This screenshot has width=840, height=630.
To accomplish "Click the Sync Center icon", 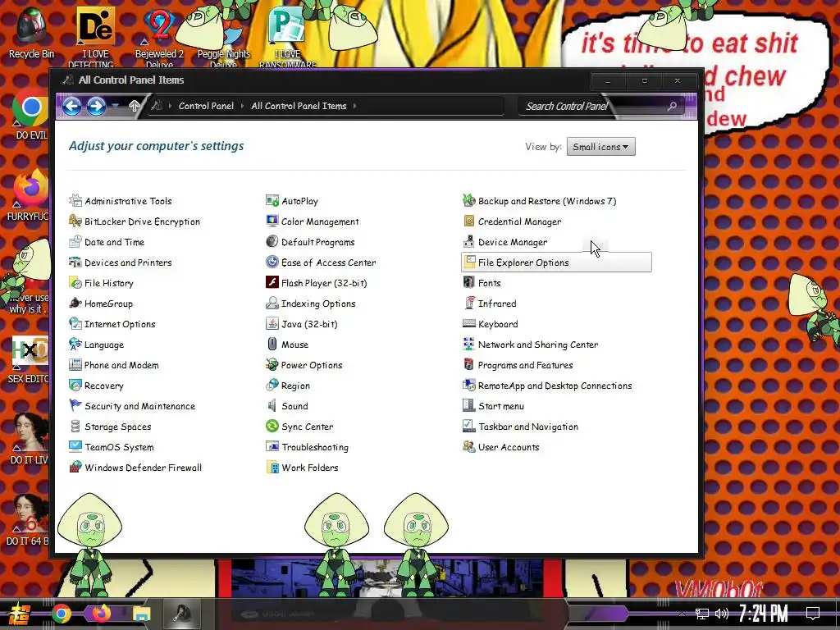I will 272,427.
